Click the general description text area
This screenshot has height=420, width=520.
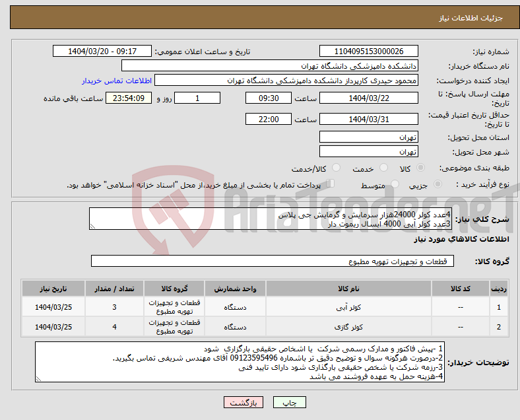point(271,219)
